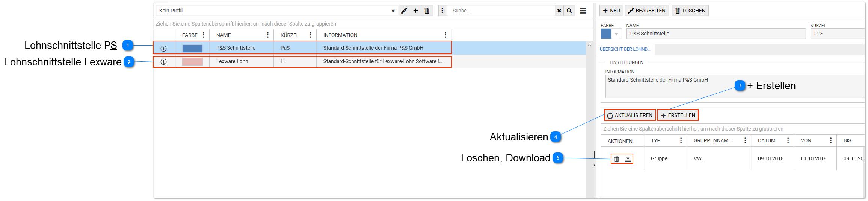Click the Standard-Schnittstelle der Firma P&S GmbH cell
The height and width of the screenshot is (201, 868).
click(383, 48)
